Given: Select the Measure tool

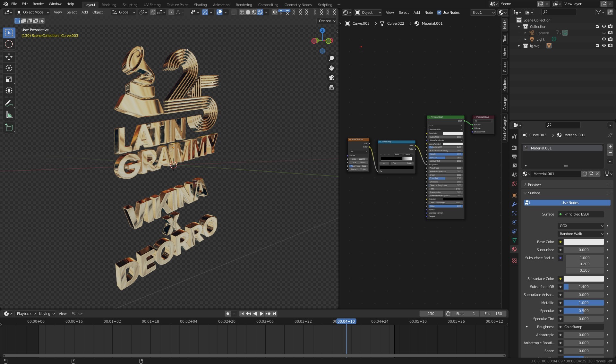Looking at the screenshot, I should 9,115.
